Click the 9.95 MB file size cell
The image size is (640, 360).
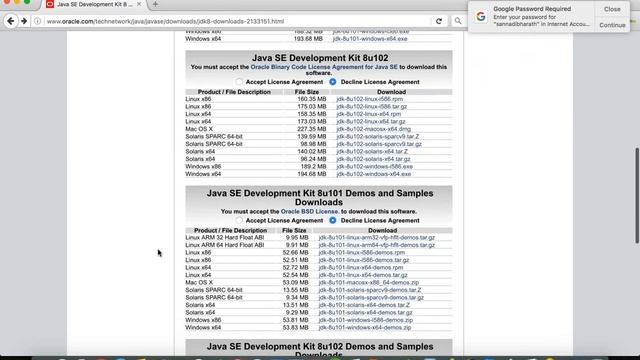[x=297, y=237]
